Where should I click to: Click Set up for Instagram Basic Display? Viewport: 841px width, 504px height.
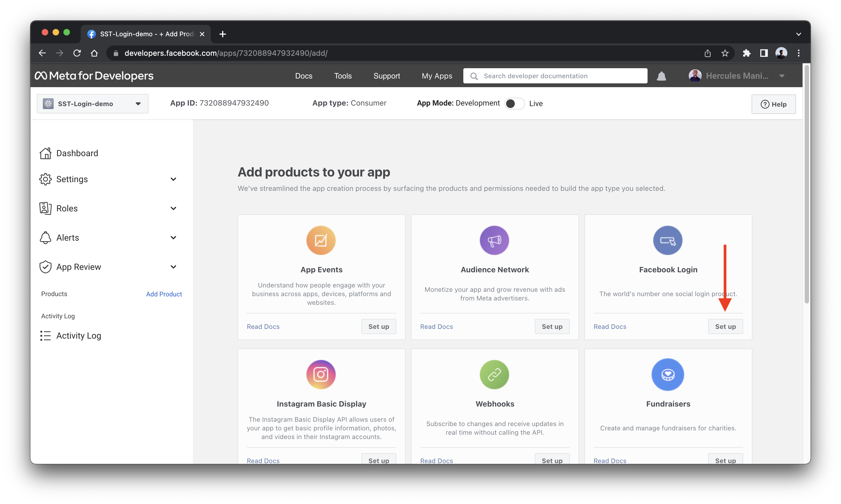tap(379, 460)
